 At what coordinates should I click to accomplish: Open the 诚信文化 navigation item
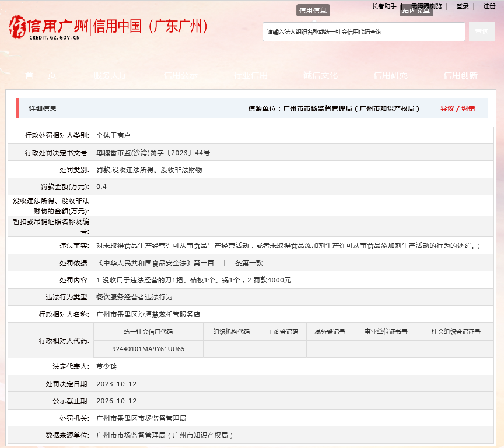coord(320,75)
